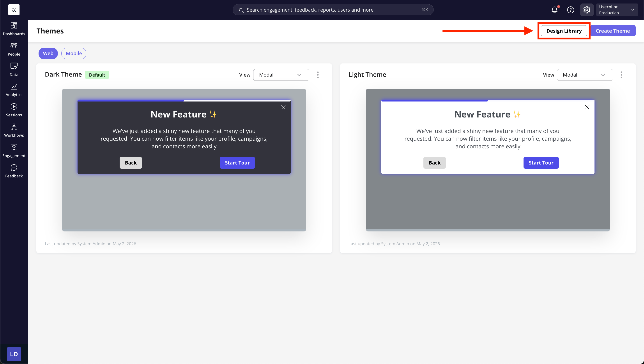Click Light Theme preview progress bar
Screen dimensions: 644x364
tap(488, 100)
